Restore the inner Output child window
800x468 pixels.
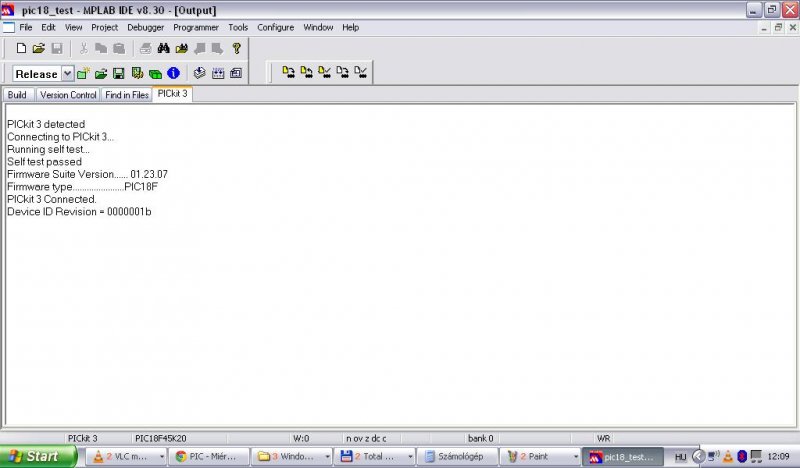[778, 28]
